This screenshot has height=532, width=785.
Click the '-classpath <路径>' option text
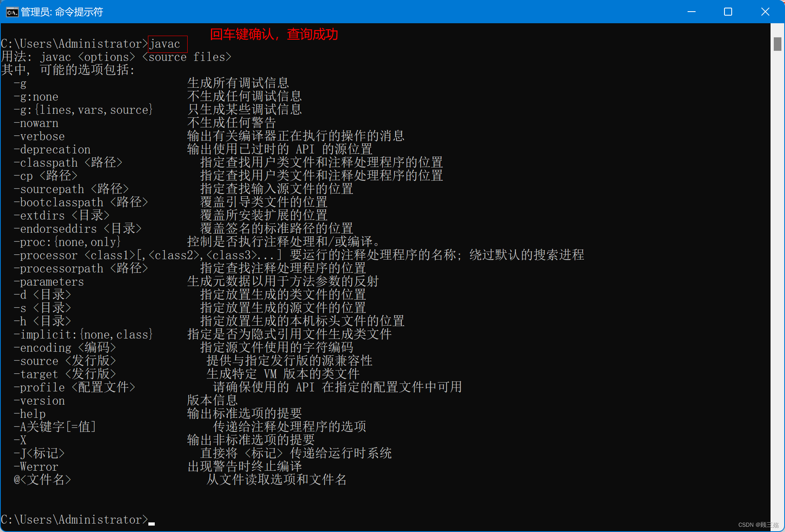(x=68, y=163)
